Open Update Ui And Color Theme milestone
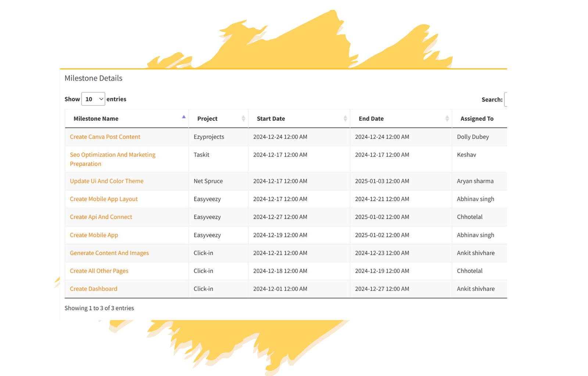The width and height of the screenshot is (588, 376). 107,181
